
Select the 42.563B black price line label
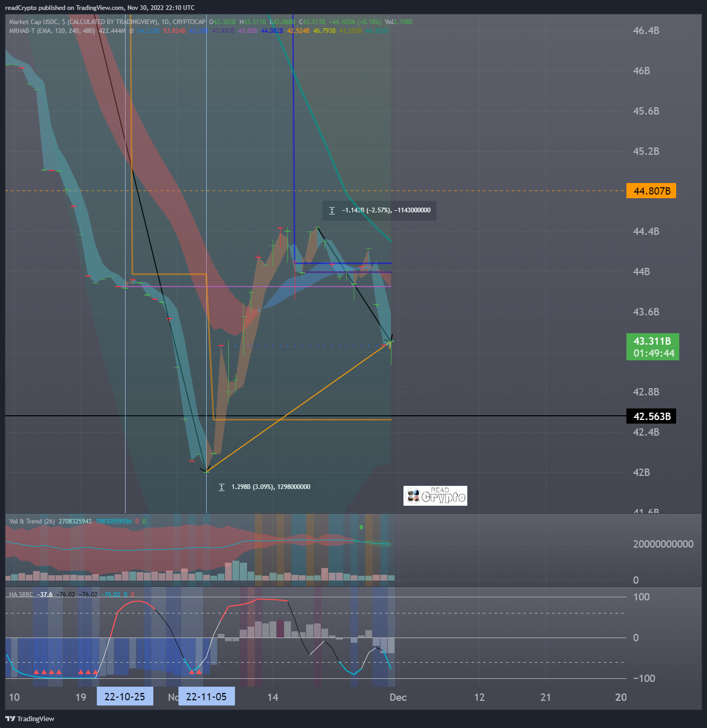pos(652,416)
